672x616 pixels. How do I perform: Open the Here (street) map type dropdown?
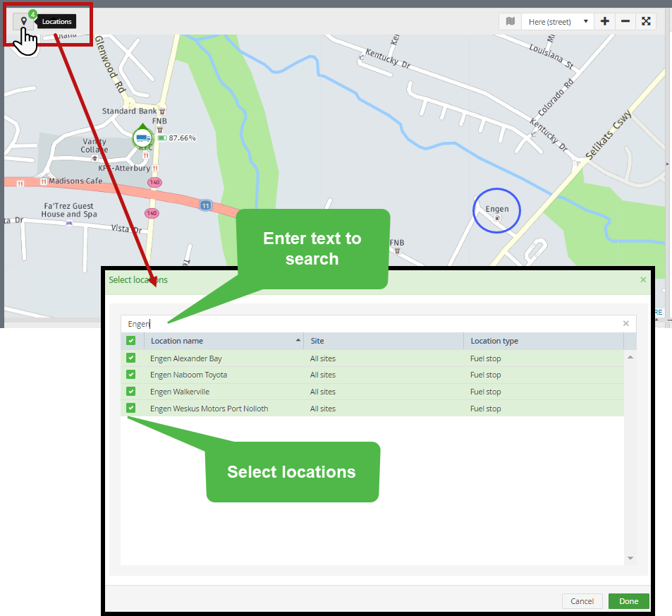[557, 21]
